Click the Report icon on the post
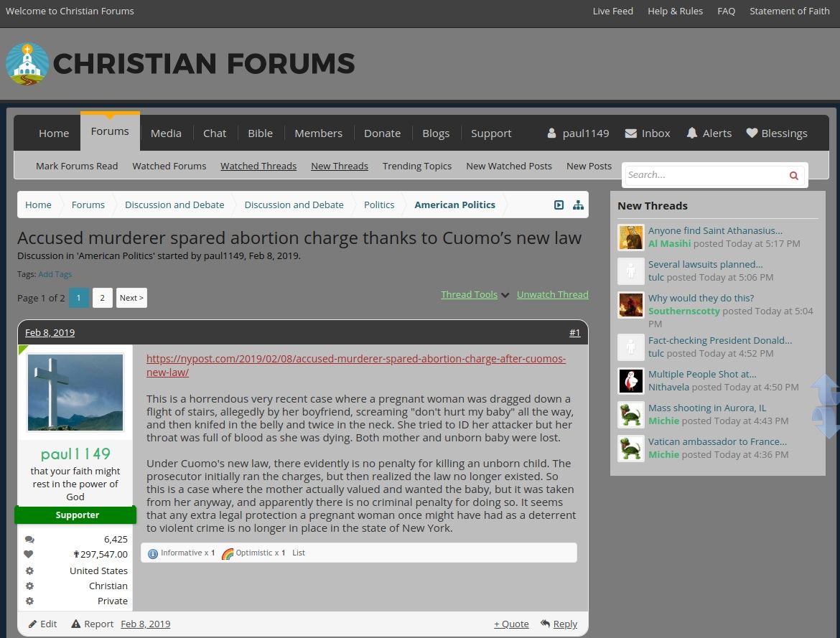Screen dimensions: 840x638 [x=78, y=624]
